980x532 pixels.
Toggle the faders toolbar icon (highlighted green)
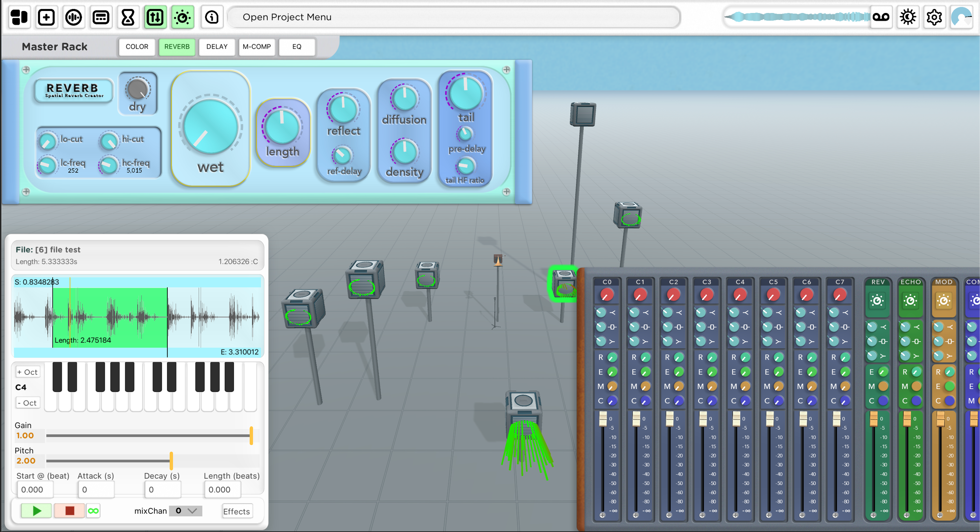[155, 17]
